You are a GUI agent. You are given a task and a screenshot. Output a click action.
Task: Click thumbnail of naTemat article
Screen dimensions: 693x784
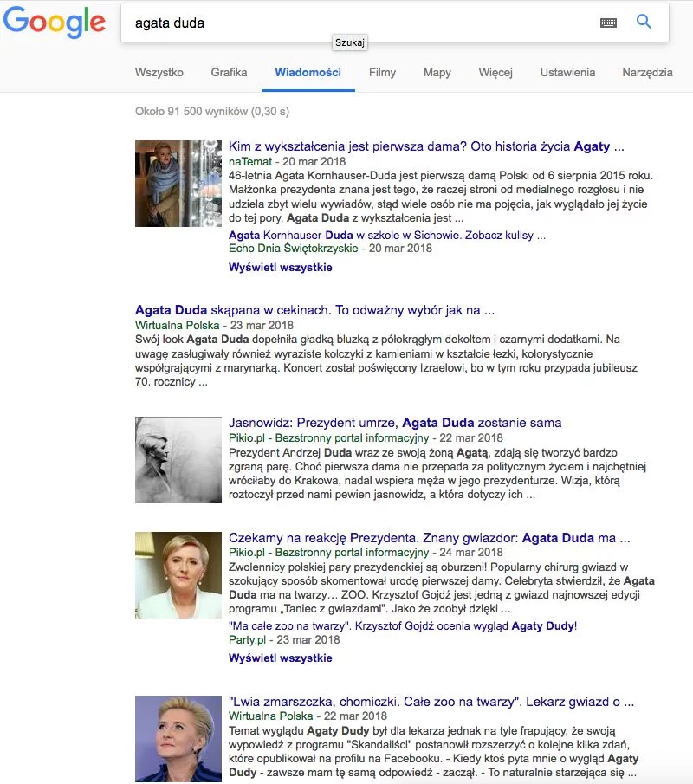tap(178, 184)
